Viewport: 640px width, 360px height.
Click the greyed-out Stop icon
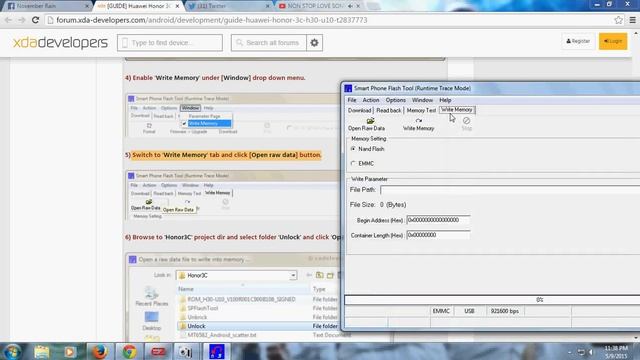(x=466, y=120)
